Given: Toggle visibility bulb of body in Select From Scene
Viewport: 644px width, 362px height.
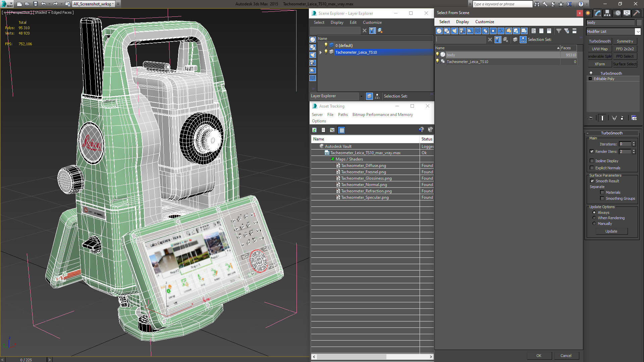Looking at the screenshot, I should 437,55.
